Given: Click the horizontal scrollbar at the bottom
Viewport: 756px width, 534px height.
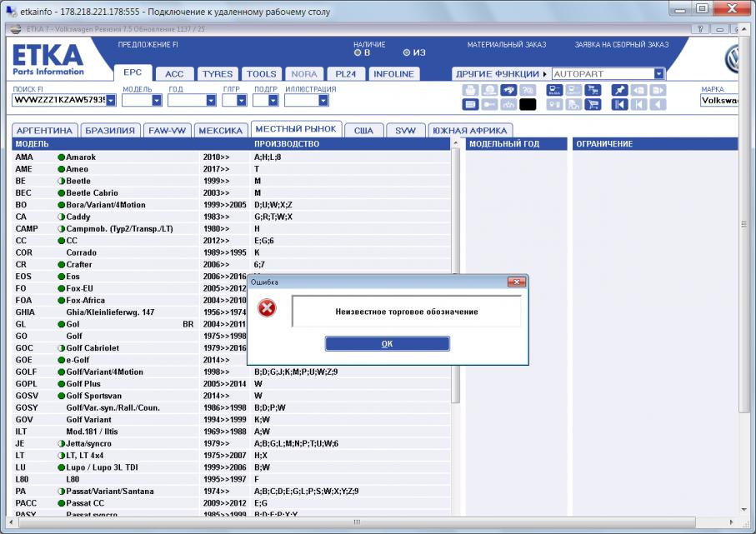Looking at the screenshot, I should point(357,522).
